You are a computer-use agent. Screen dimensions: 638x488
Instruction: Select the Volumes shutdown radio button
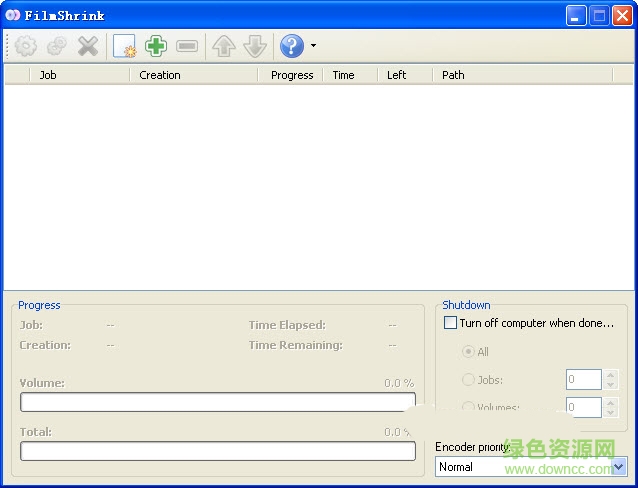[x=468, y=407]
